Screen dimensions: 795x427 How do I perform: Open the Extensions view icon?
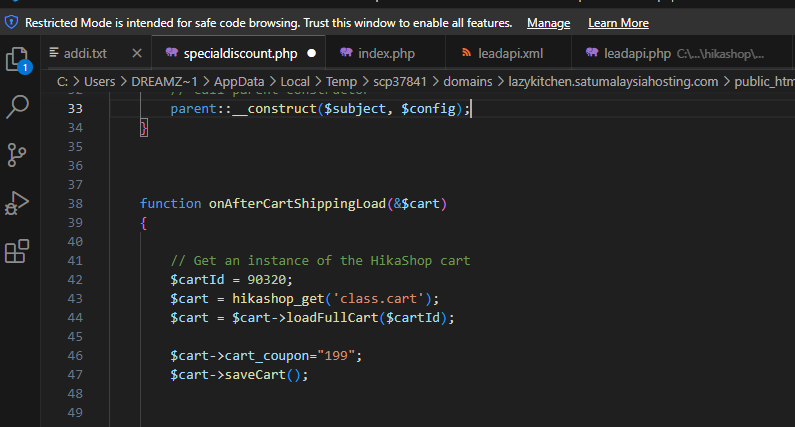click(x=17, y=251)
